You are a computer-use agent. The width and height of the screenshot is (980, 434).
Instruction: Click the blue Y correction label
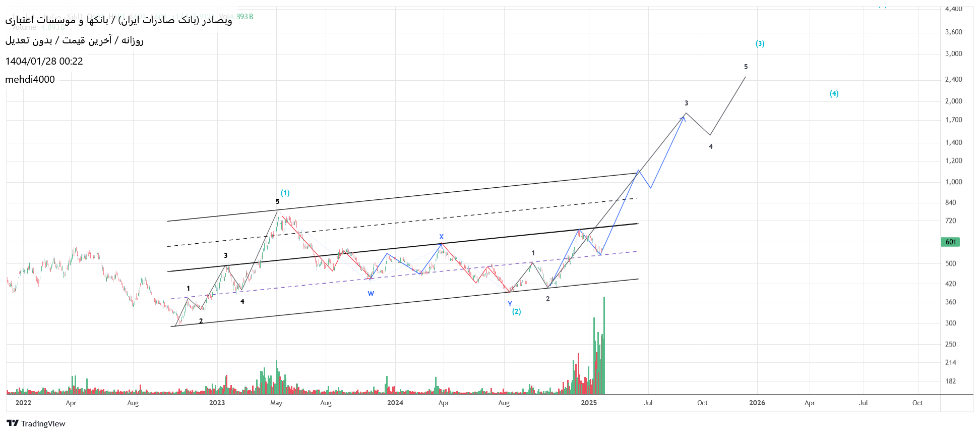[510, 304]
